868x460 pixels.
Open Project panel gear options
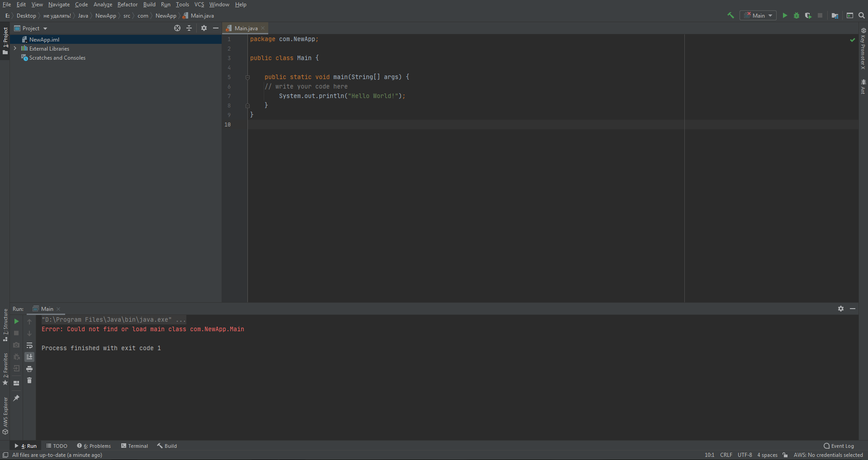pyautogui.click(x=204, y=28)
